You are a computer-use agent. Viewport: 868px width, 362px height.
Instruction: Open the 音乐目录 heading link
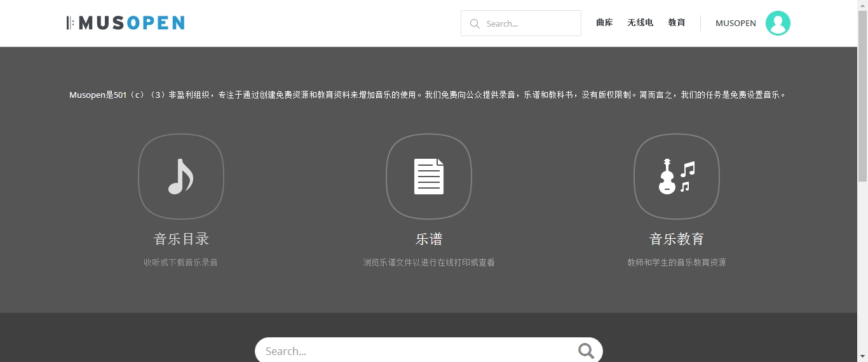point(181,239)
